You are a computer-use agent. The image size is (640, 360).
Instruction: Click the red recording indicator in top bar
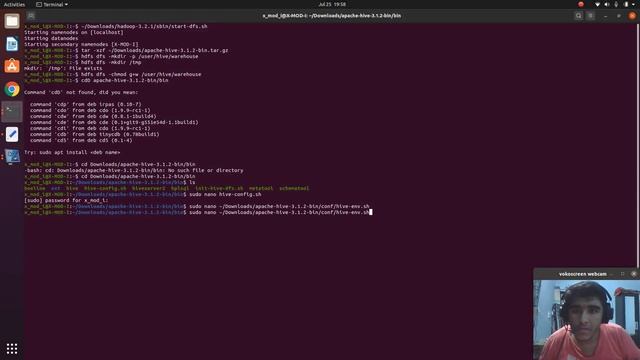point(581,4)
